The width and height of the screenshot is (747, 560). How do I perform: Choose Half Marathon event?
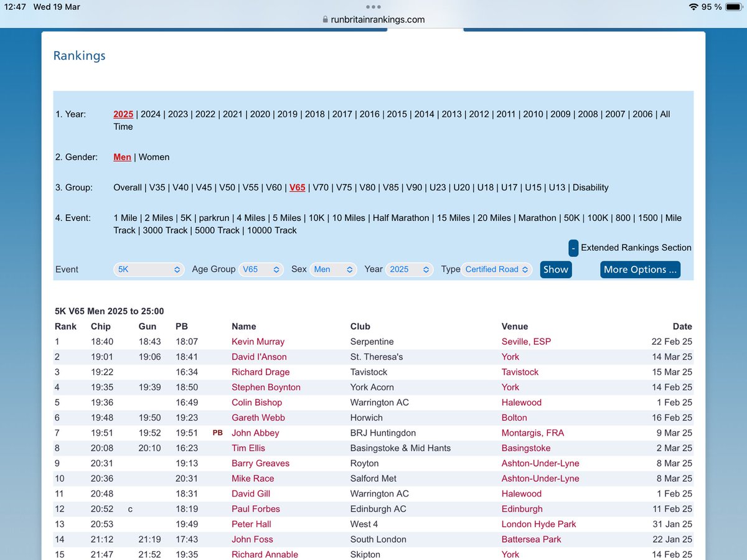pyautogui.click(x=401, y=218)
